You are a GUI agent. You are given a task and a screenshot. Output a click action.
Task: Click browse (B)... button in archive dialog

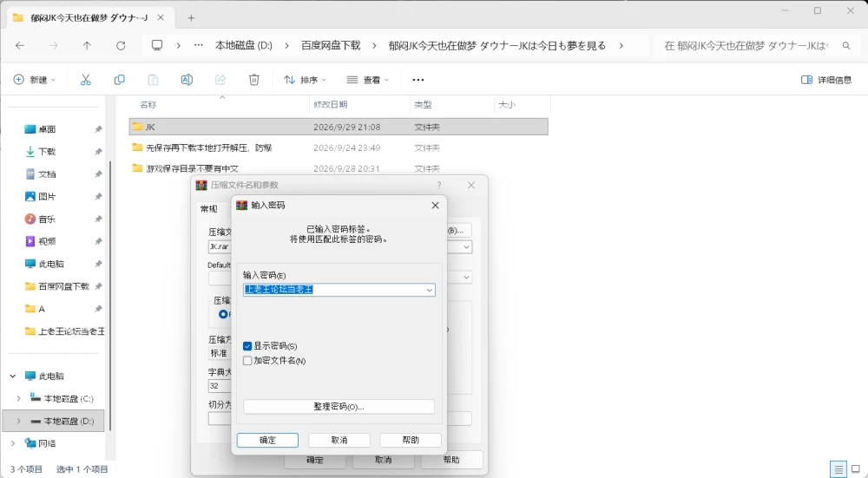(x=459, y=230)
